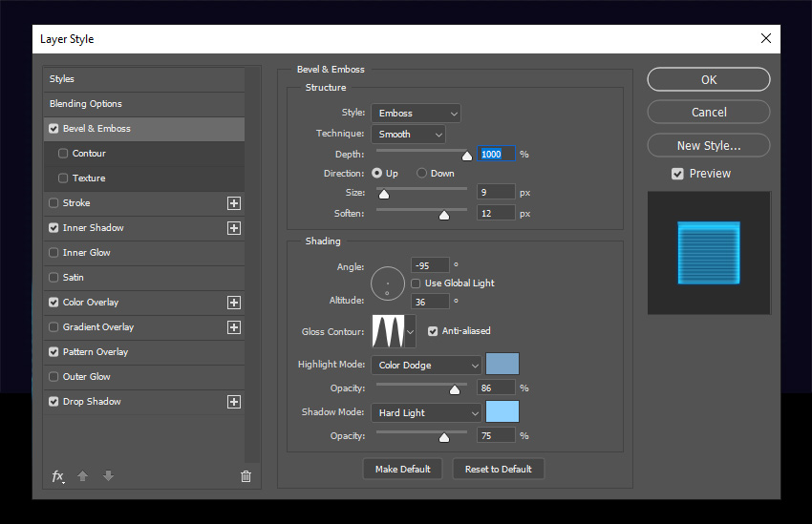Enable the Gradient Overlay checkbox
This screenshot has height=524, width=812.
click(53, 327)
